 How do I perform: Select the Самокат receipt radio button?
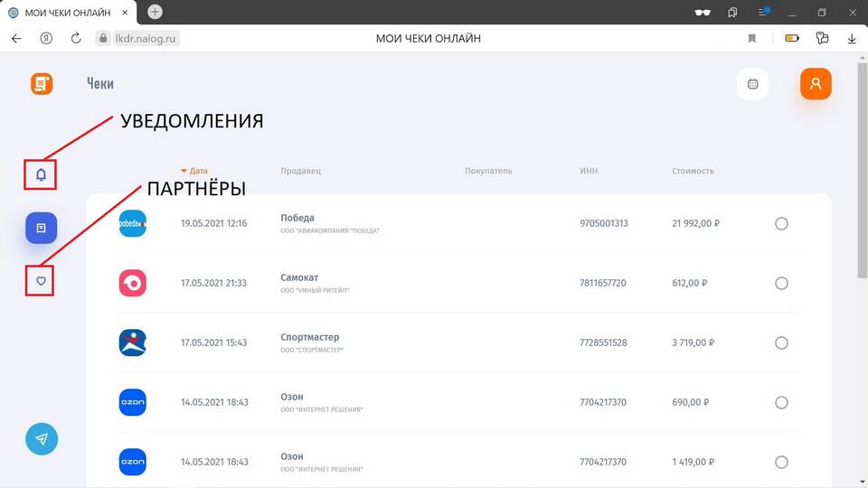781,283
